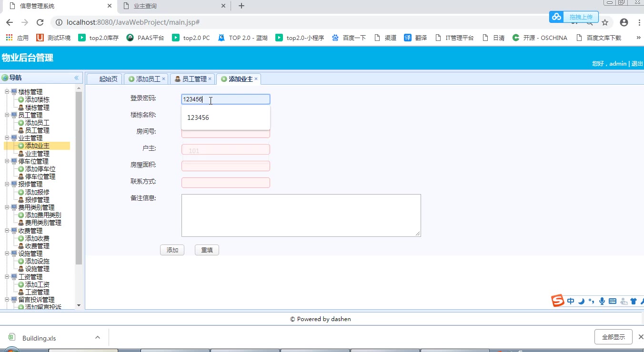Open 添加设施 in the navigation tree
The width and height of the screenshot is (644, 352).
click(37, 261)
